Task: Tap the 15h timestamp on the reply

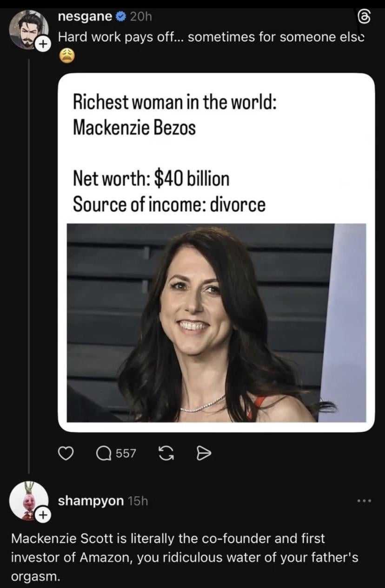Action: pos(137,501)
